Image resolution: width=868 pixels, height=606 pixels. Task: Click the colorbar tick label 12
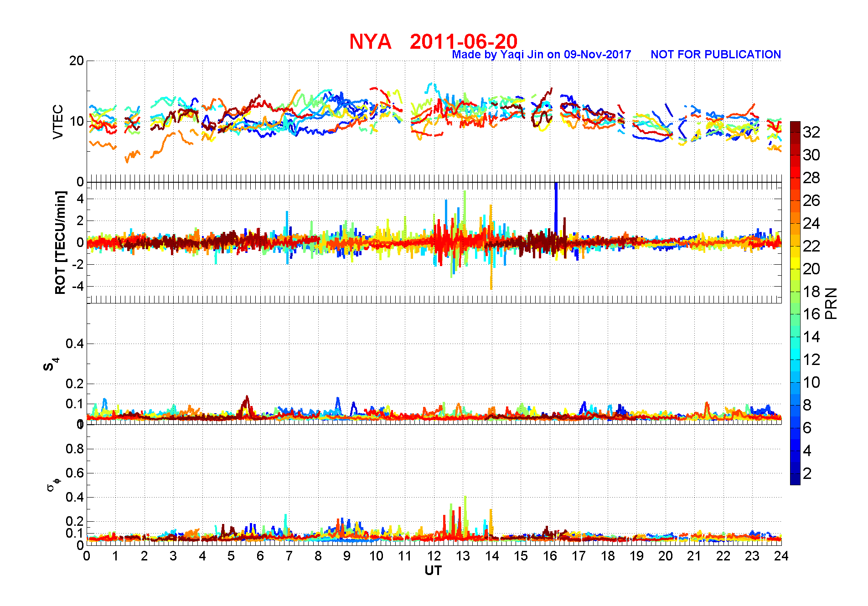[x=811, y=359]
